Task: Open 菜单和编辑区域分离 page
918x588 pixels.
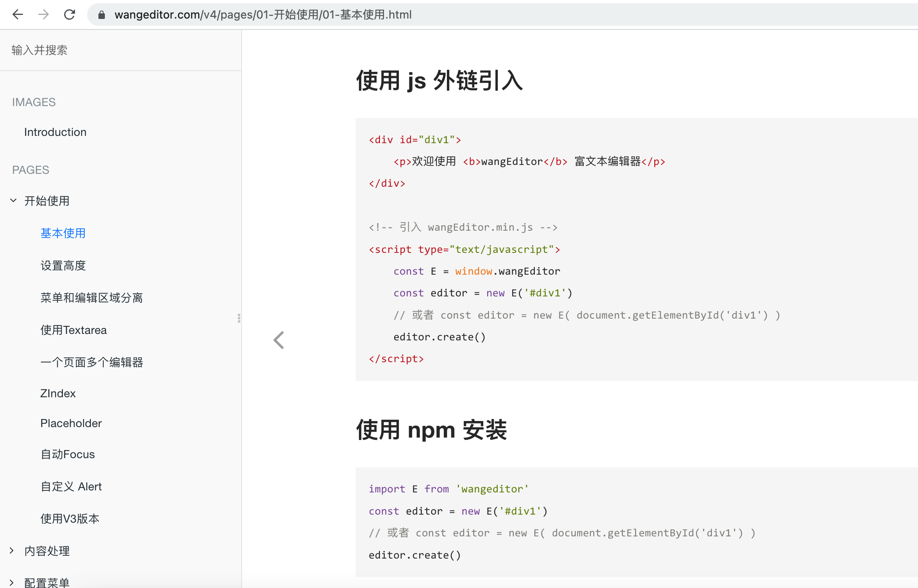Action: tap(92, 298)
